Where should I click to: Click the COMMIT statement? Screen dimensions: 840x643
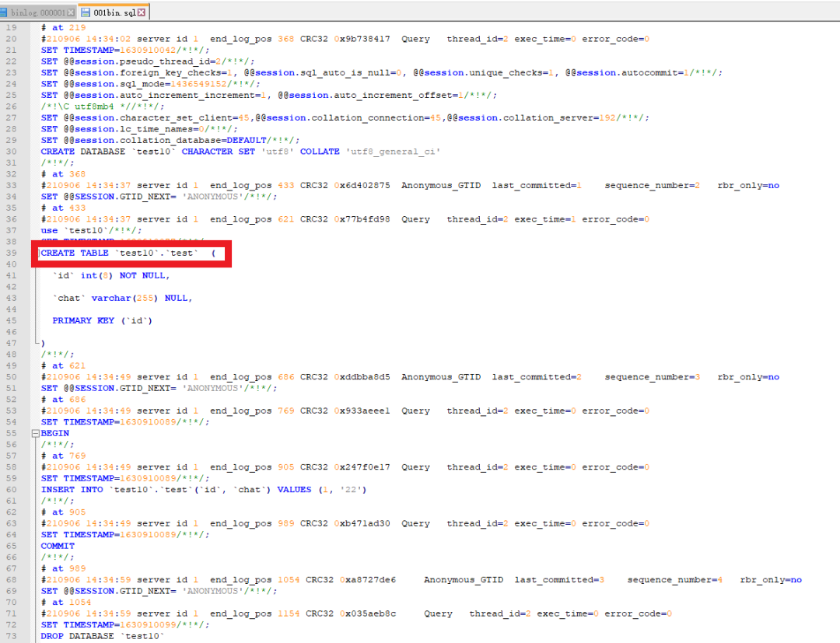(58, 546)
